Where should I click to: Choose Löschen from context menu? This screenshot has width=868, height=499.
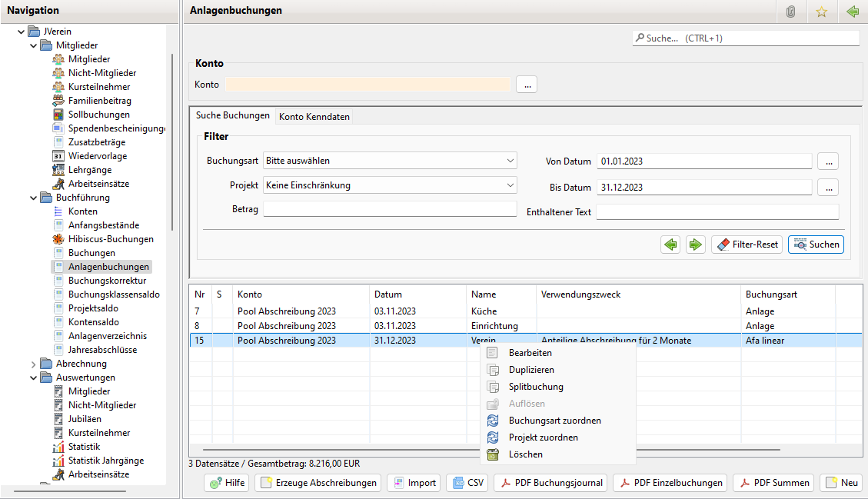coord(525,454)
